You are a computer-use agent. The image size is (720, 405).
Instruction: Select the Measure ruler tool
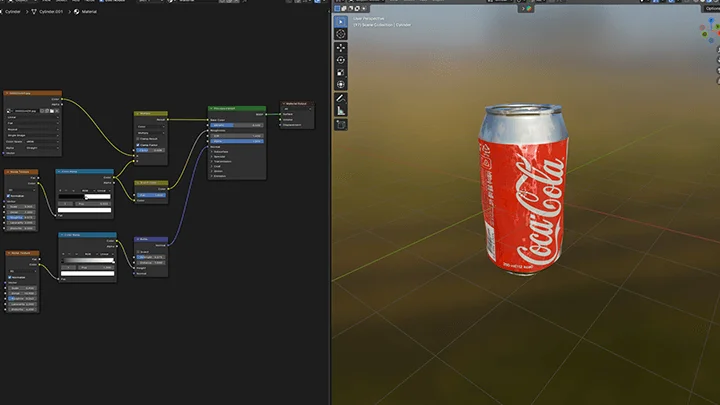tap(340, 110)
